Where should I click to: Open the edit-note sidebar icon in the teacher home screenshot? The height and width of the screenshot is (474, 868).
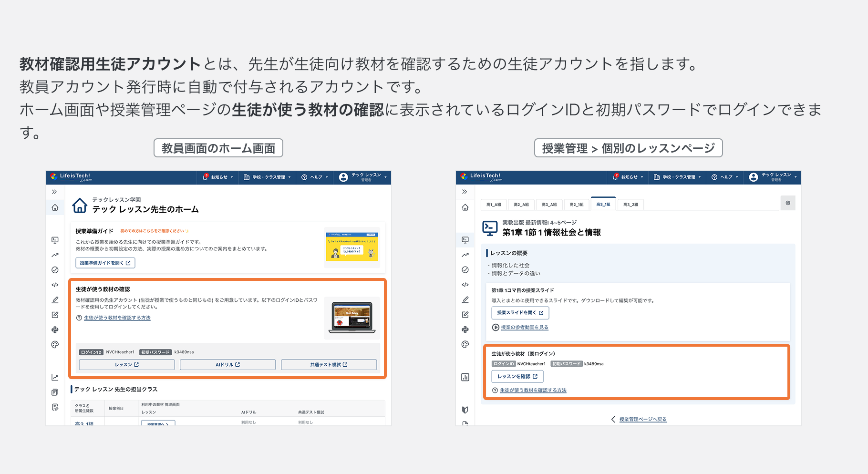coord(55,315)
